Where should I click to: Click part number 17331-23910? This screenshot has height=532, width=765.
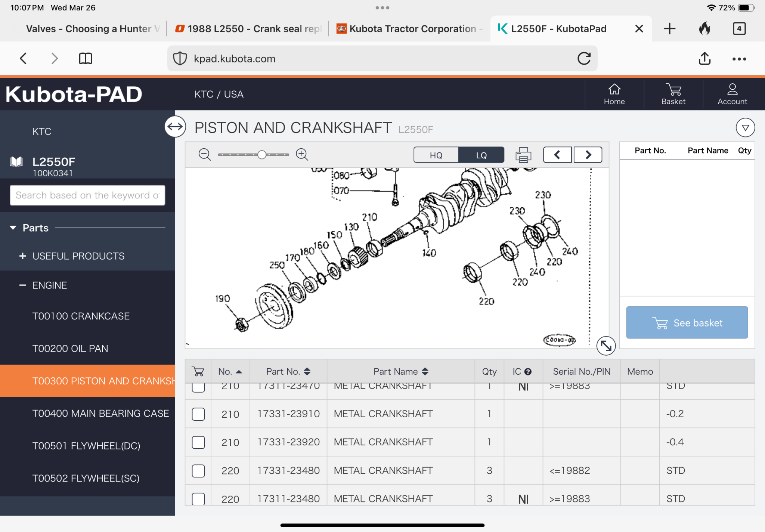coord(289,414)
